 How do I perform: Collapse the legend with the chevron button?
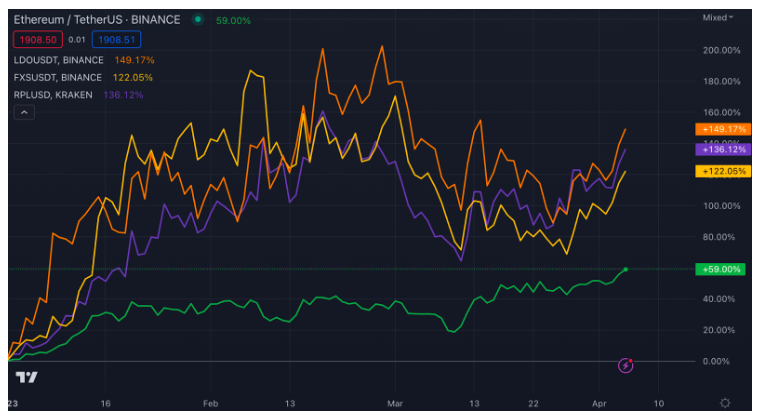pos(24,112)
